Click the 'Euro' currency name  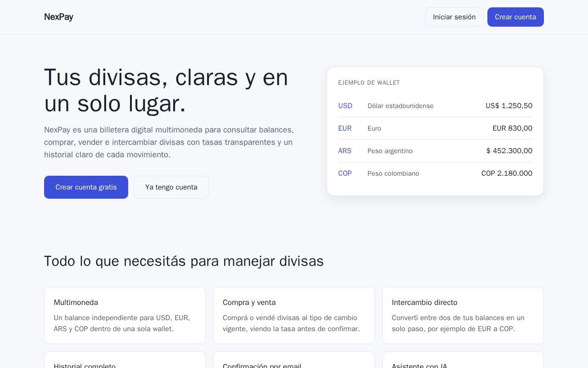coord(374,128)
